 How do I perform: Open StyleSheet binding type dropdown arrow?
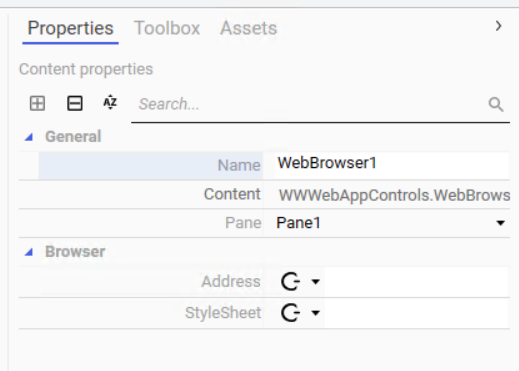(x=315, y=313)
